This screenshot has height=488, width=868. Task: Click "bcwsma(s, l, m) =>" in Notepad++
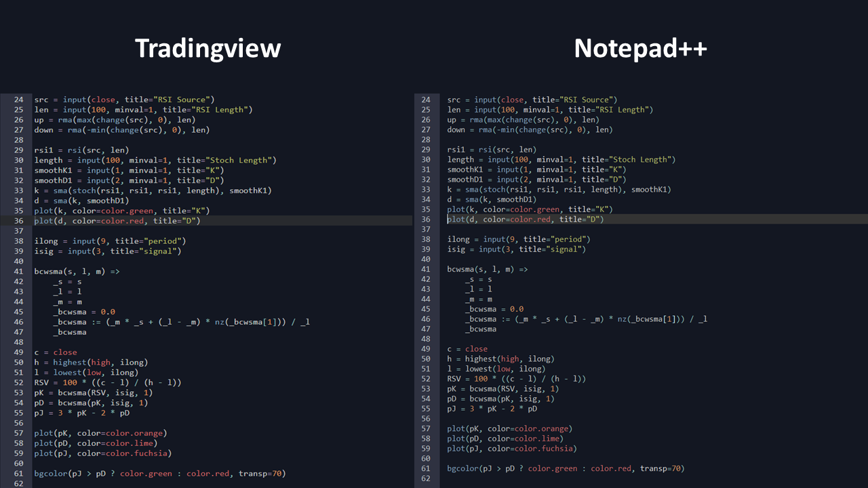[488, 269]
